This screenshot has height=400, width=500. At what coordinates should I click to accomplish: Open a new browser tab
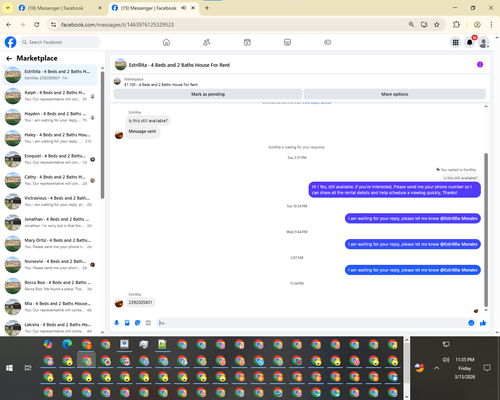coord(207,8)
